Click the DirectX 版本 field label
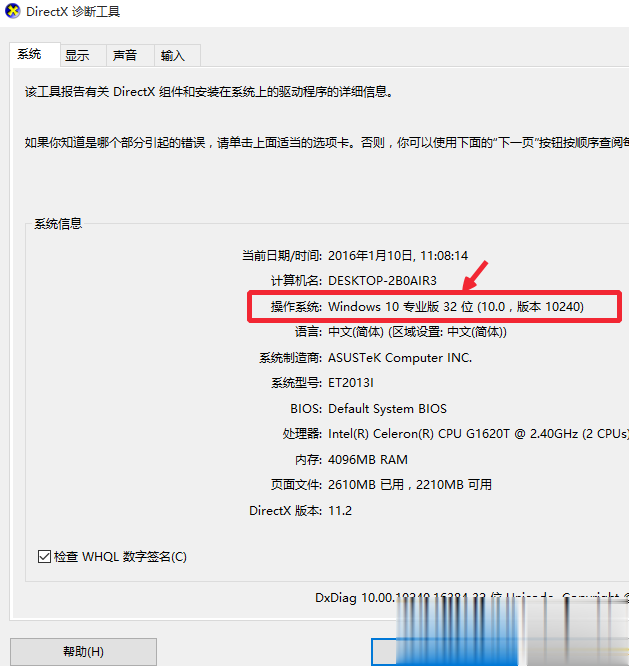This screenshot has width=629, height=666. coord(285,511)
